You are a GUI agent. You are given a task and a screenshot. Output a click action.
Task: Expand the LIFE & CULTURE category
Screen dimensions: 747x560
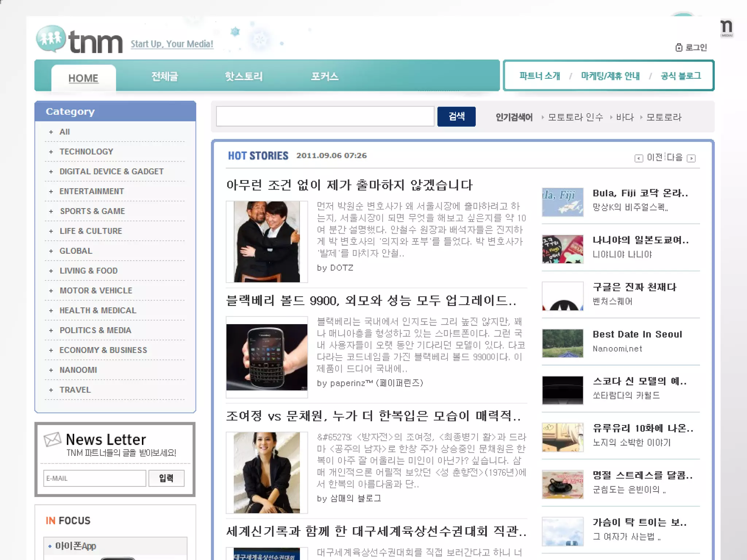(x=90, y=231)
